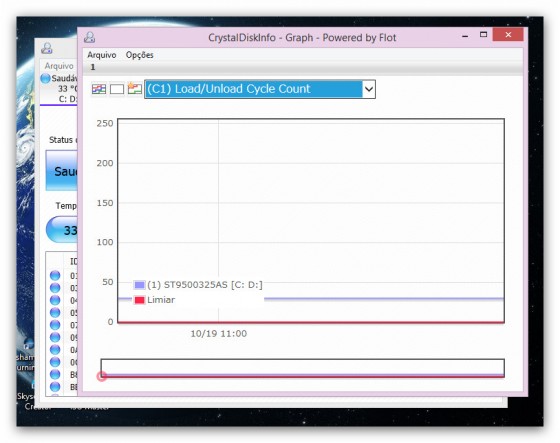This screenshot has height=443, width=560.
Task: Click the blue status orb in attribute row 07
Action: point(55,325)
